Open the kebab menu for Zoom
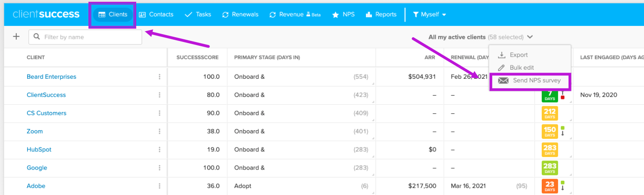The width and height of the screenshot is (644, 195). (x=159, y=131)
